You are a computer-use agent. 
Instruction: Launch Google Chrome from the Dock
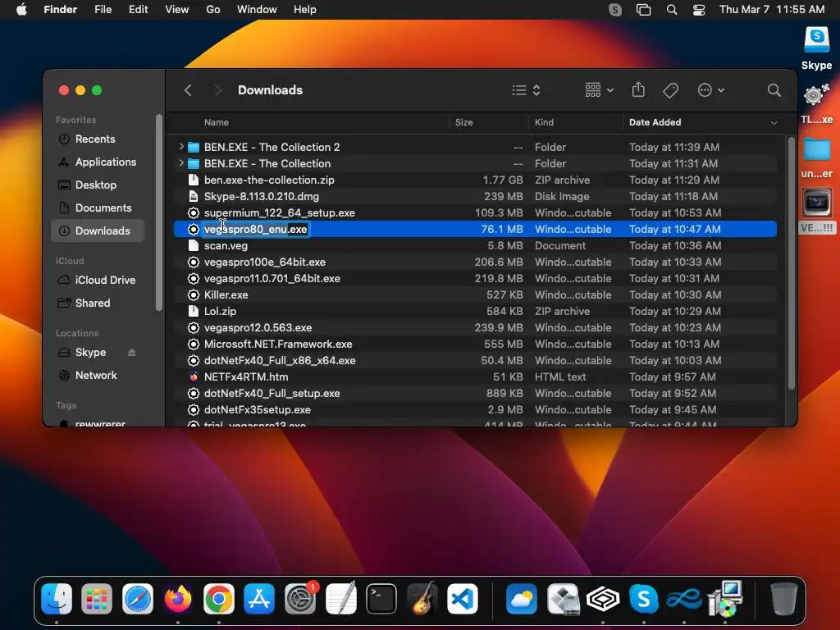pyautogui.click(x=218, y=599)
